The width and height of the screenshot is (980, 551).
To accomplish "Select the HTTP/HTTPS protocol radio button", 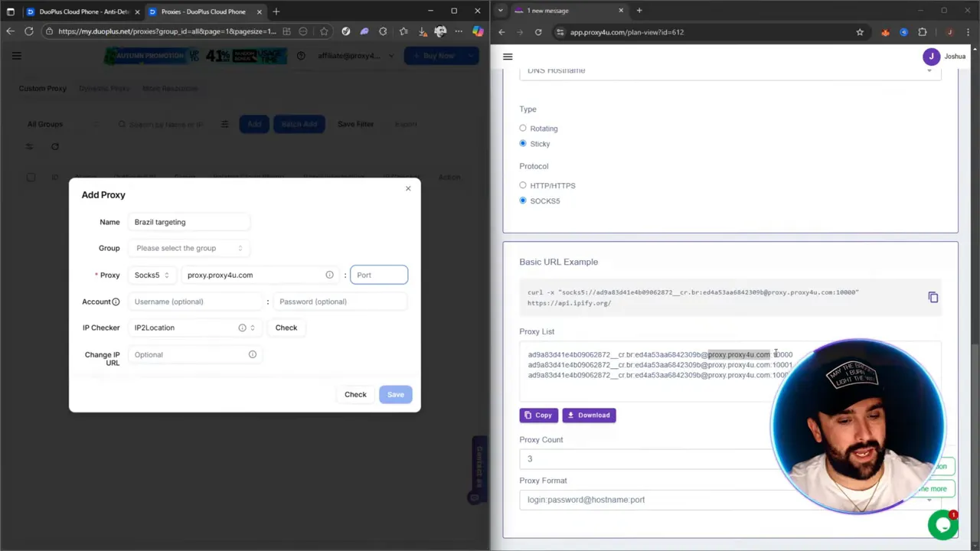I will [523, 185].
